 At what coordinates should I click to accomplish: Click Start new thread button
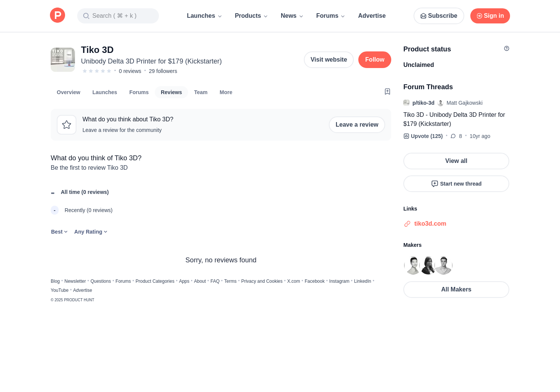pyautogui.click(x=456, y=184)
